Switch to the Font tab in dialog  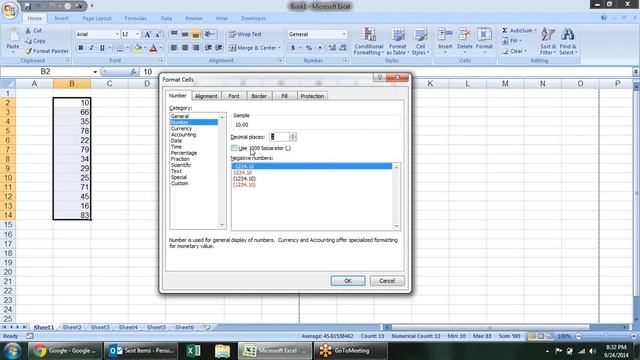tap(234, 96)
